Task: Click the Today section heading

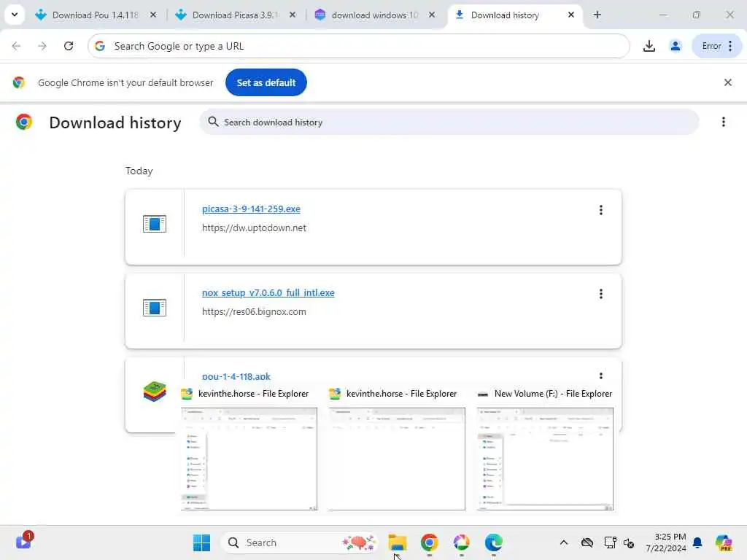Action: pos(139,171)
